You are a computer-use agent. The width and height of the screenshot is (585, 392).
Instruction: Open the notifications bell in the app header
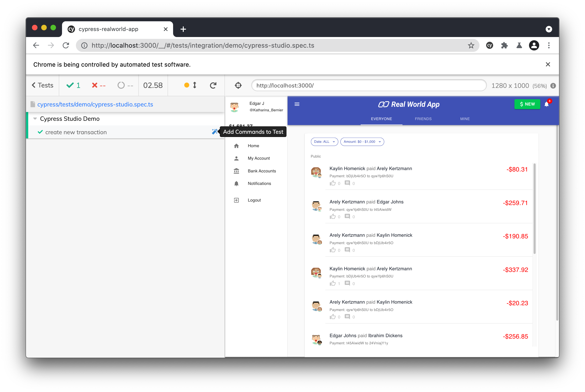point(547,104)
